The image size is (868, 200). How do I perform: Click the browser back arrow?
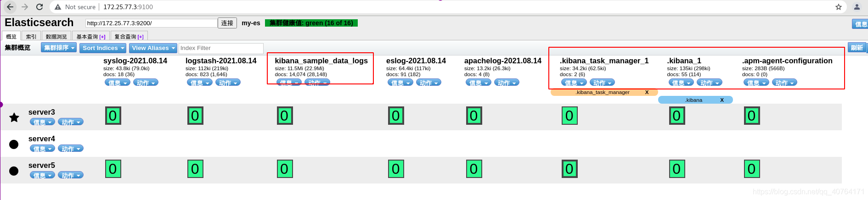[x=10, y=7]
